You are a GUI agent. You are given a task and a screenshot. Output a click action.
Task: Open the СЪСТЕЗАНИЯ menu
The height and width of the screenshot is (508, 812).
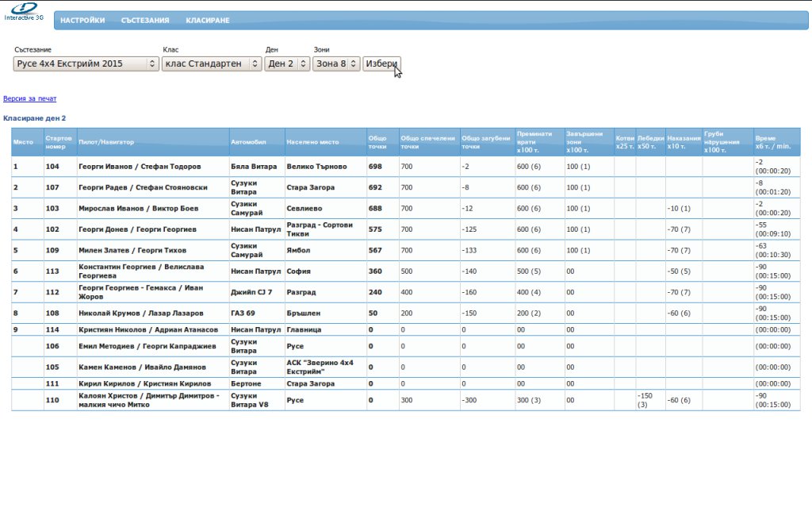(x=145, y=21)
